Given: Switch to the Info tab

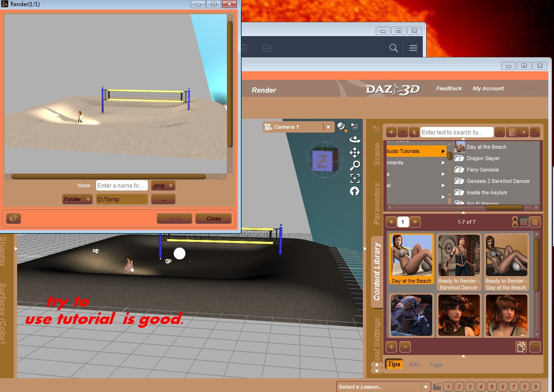Looking at the screenshot, I should coord(415,364).
